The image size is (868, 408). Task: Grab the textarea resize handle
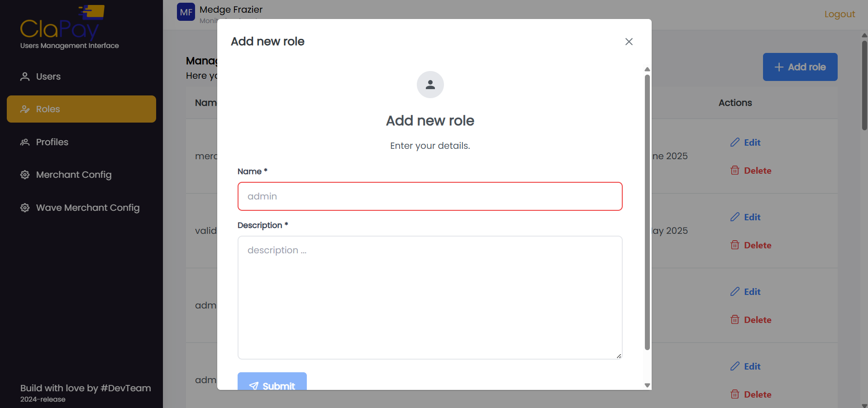[x=619, y=356]
